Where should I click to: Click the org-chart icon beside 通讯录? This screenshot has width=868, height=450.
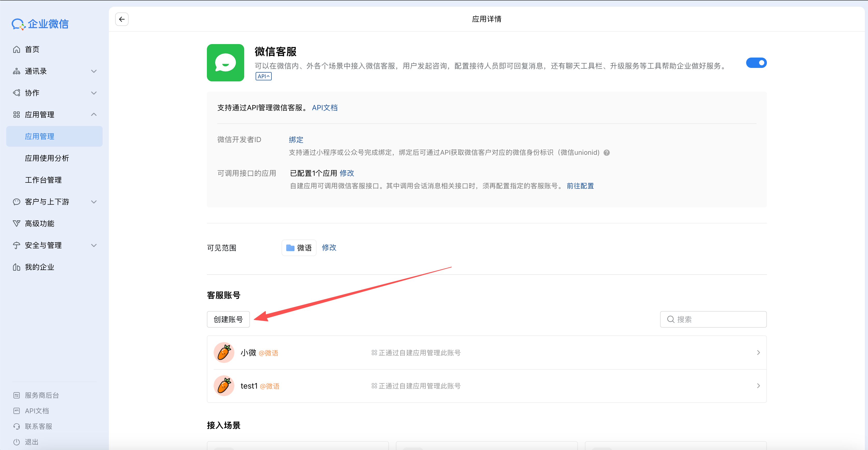(17, 71)
